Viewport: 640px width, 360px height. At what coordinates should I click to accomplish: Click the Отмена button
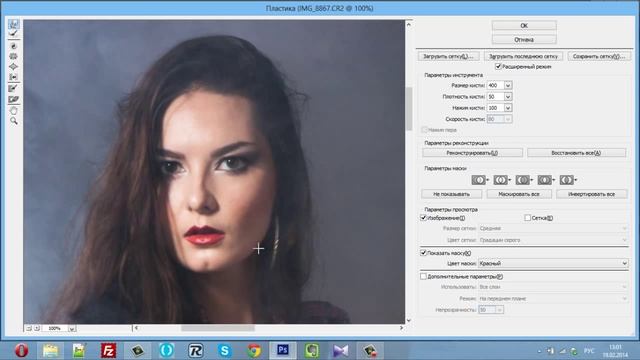tap(524, 40)
